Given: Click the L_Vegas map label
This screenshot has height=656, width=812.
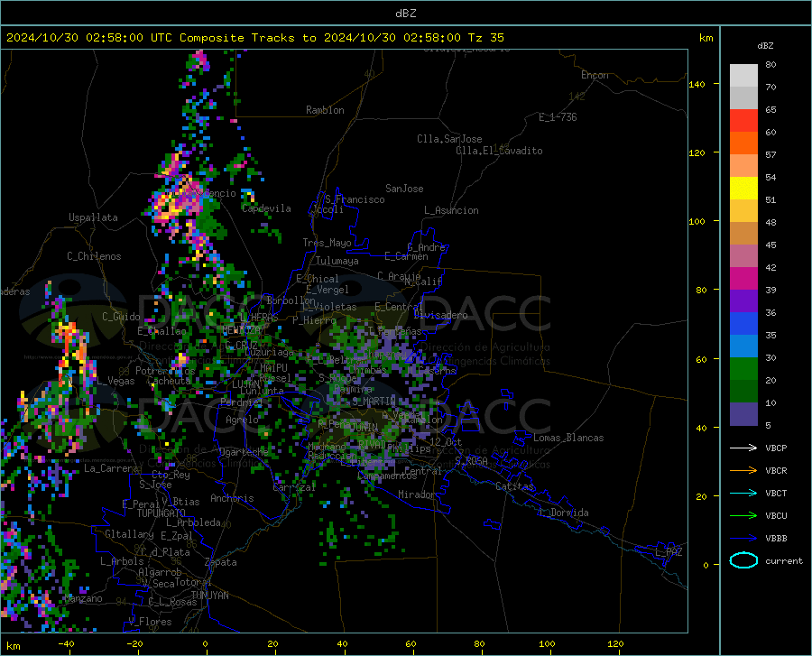Looking at the screenshot, I should pyautogui.click(x=115, y=381).
